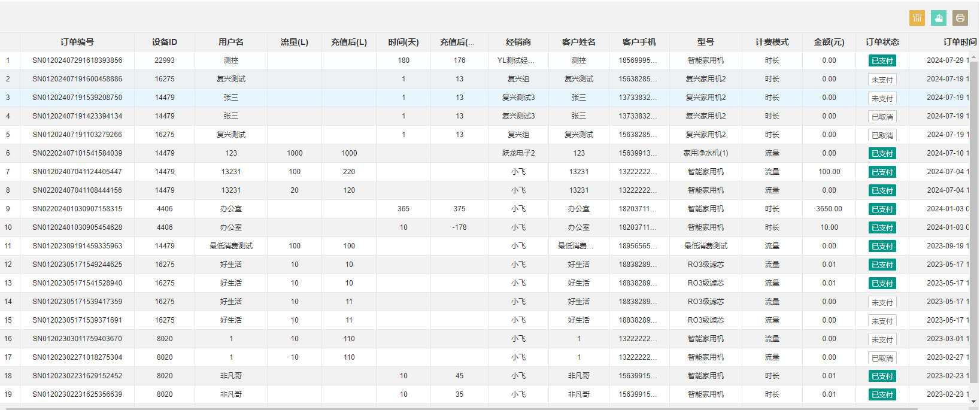Image resolution: width=980 pixels, height=410 pixels.
Task: Select order SN0220240103090715 8315
Action: click(77, 209)
